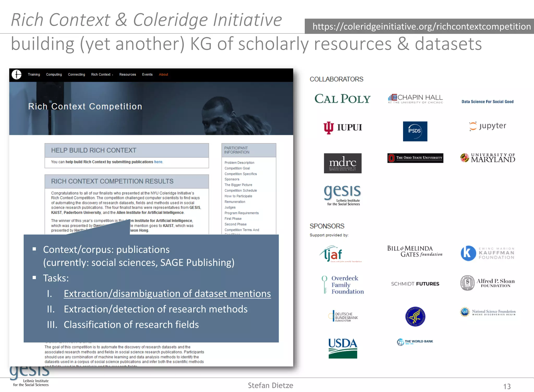Open First Phase link

233,219
